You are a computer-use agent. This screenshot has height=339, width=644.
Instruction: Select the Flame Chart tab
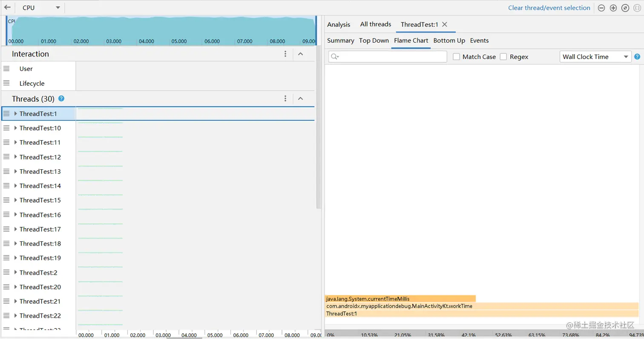[411, 41]
